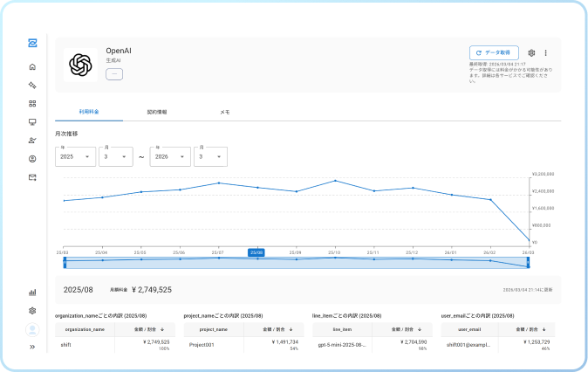Click the monitor device icon in sidebar
588x372 pixels.
(x=32, y=122)
